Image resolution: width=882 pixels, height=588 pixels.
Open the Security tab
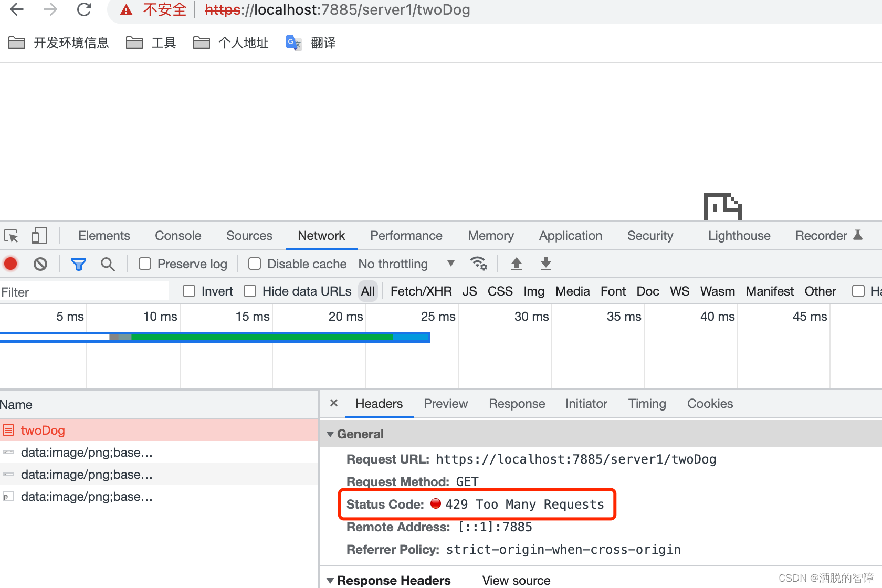click(x=650, y=236)
